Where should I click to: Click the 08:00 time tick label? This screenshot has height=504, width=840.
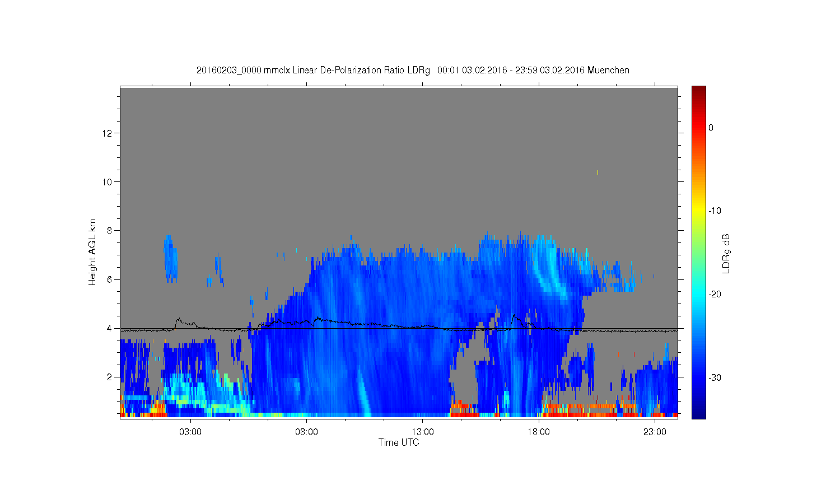[306, 432]
